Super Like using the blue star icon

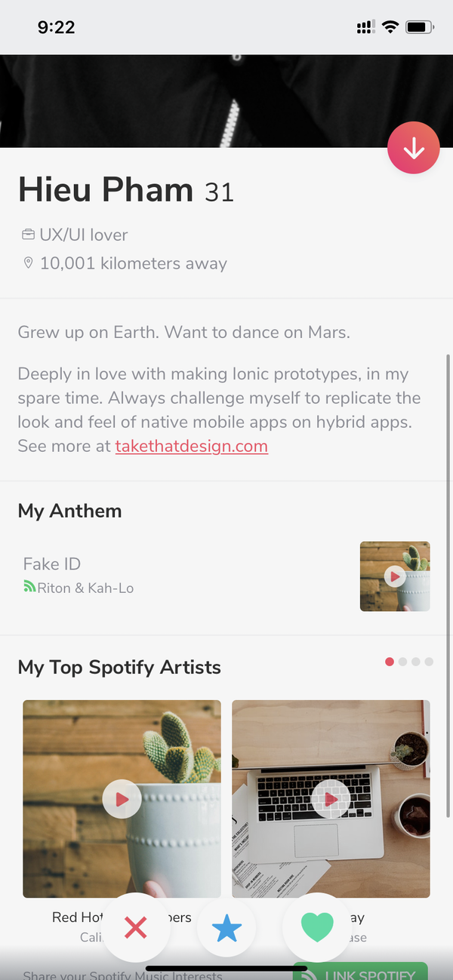pos(226,928)
